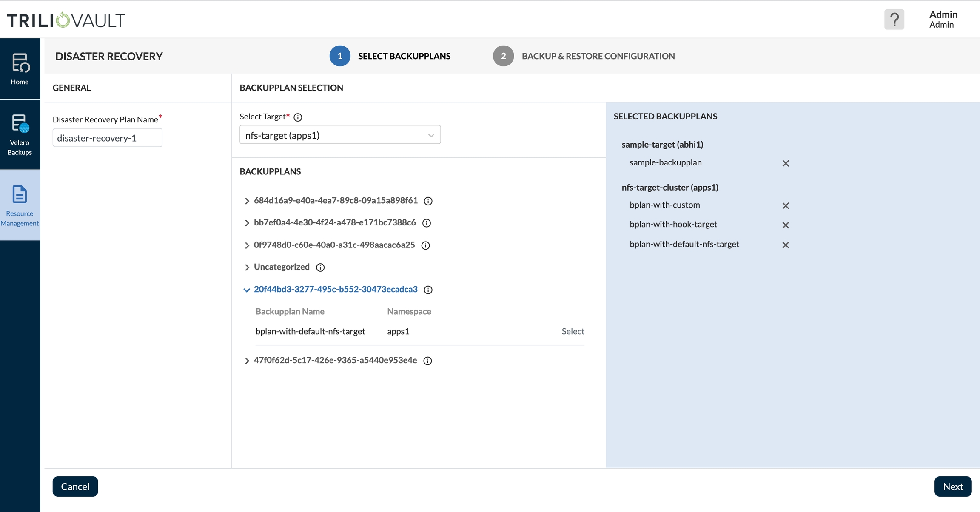Screen dimensions: 980x512
Task: Click info icon for 684d16a9 target
Action: click(428, 201)
